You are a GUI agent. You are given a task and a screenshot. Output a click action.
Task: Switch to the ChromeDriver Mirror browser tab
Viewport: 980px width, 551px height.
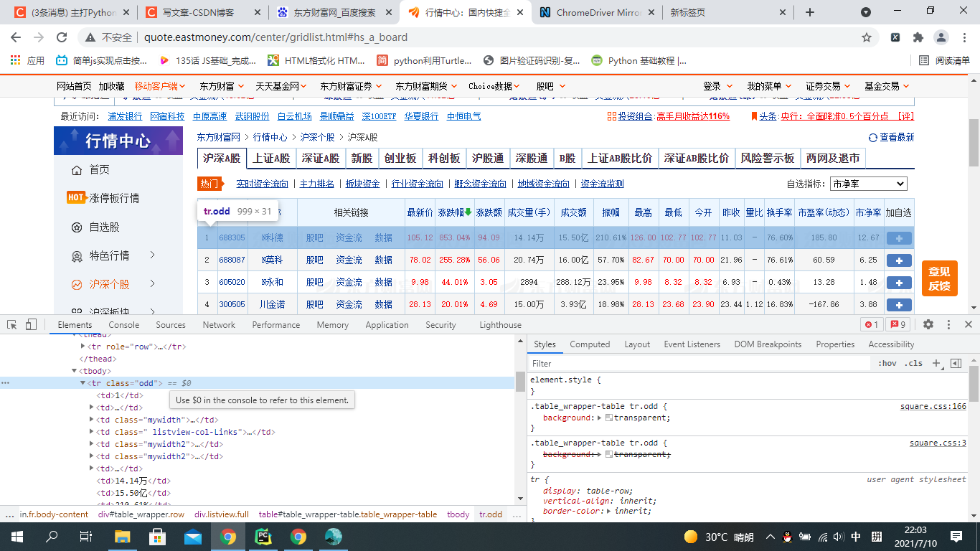(x=598, y=12)
